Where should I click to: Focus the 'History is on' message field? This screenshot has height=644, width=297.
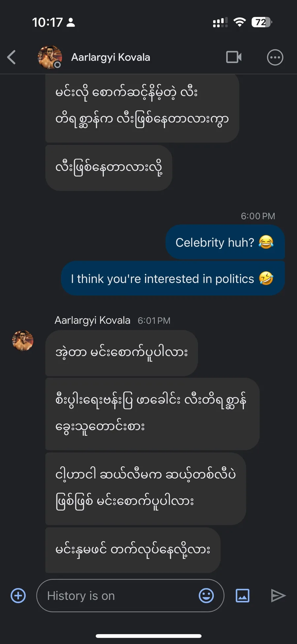[x=119, y=596]
